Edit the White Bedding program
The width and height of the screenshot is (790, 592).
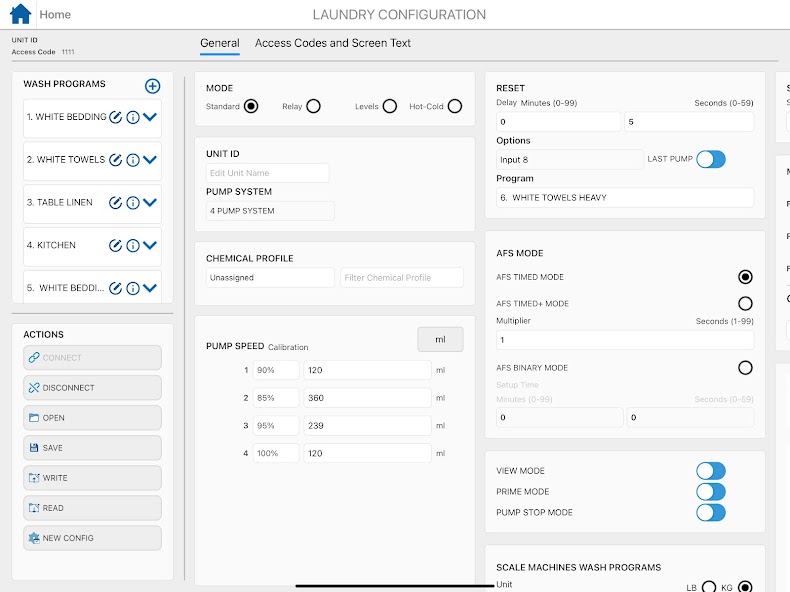point(115,117)
